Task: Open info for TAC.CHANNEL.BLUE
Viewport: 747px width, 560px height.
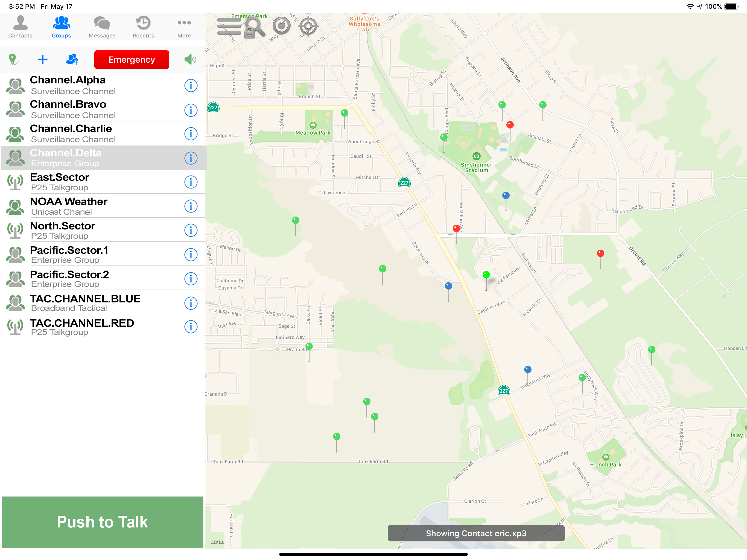Action: (x=191, y=303)
